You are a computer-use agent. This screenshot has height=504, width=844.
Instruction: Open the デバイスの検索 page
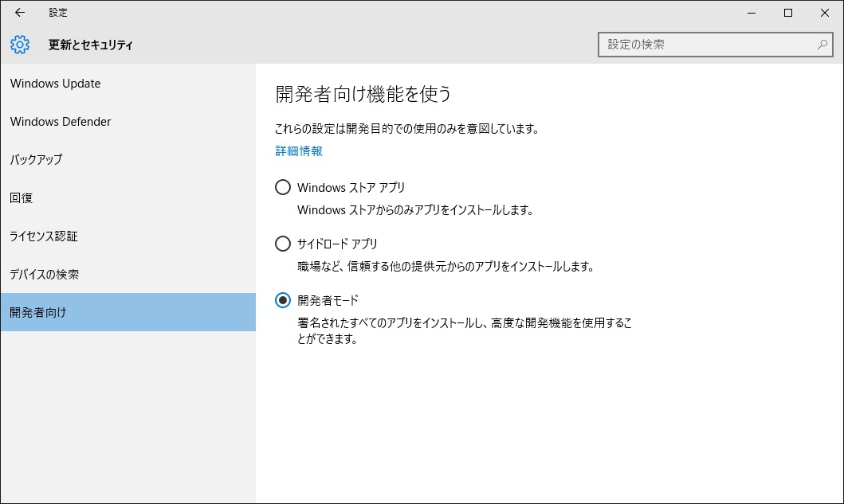click(45, 275)
